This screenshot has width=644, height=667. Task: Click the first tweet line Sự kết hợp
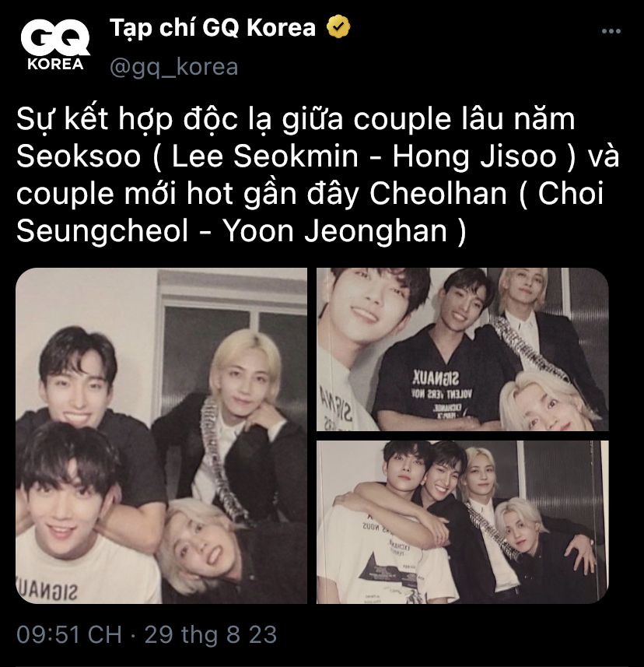(296, 119)
